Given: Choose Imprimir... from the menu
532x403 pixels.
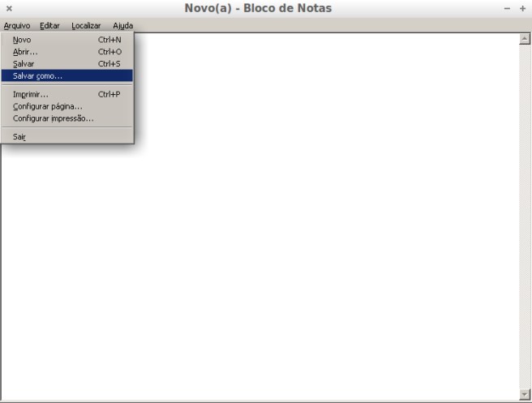Looking at the screenshot, I should 31,94.
